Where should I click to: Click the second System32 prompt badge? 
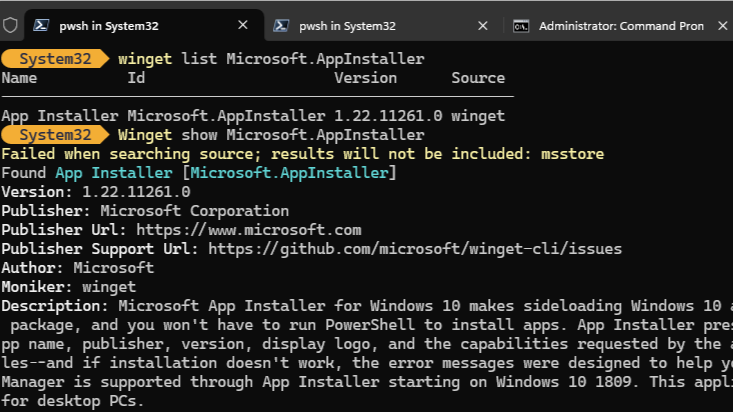[x=56, y=135]
